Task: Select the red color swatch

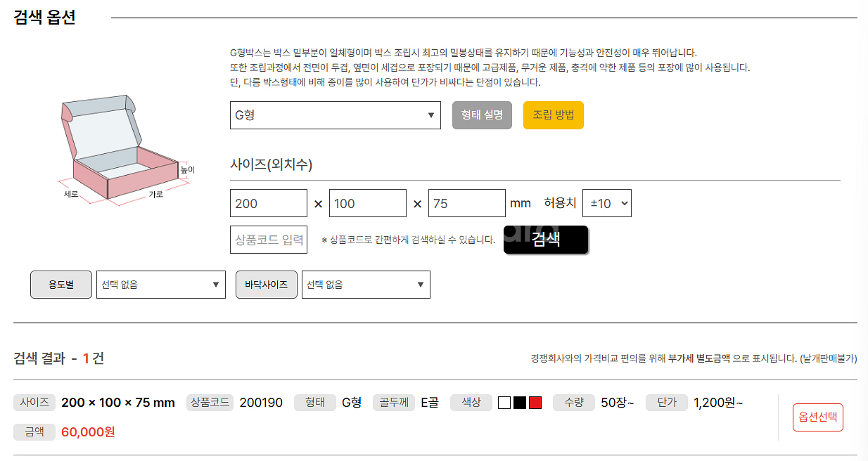Action: (535, 403)
